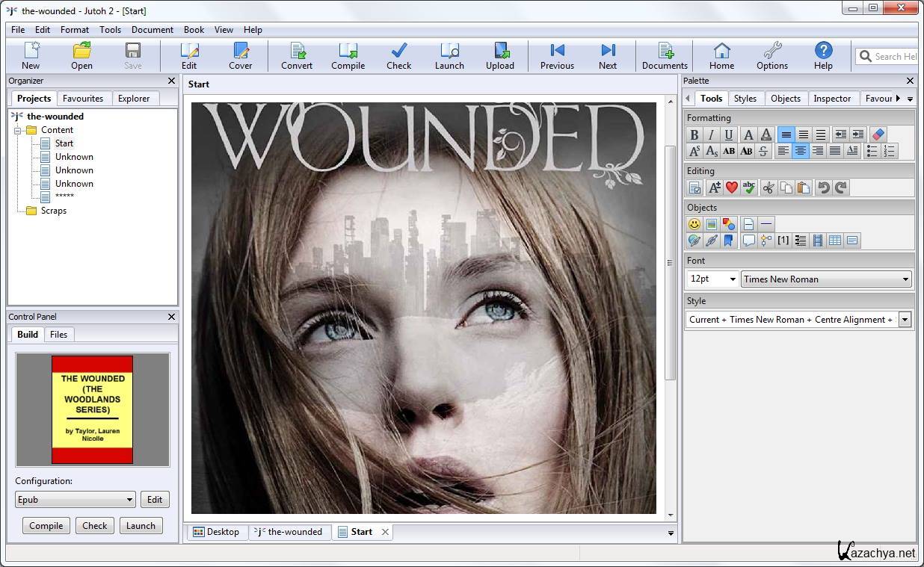Clear formatting with the eraser icon

(x=878, y=134)
